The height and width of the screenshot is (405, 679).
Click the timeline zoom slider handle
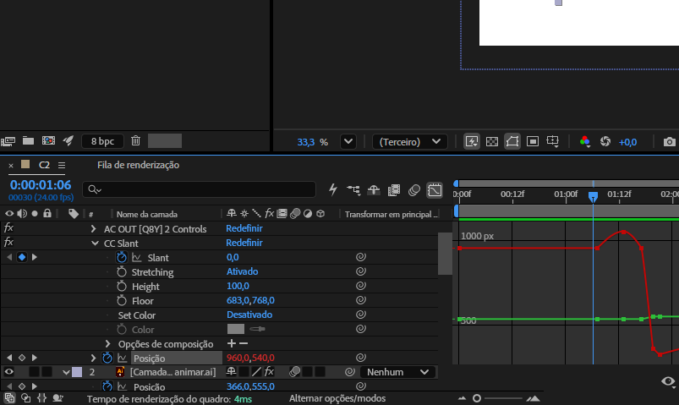tap(477, 398)
